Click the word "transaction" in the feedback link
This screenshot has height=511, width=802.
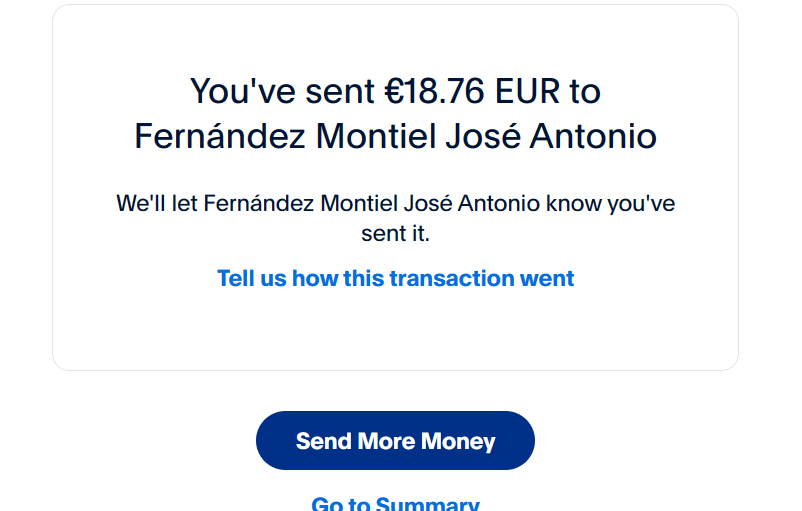tap(451, 278)
